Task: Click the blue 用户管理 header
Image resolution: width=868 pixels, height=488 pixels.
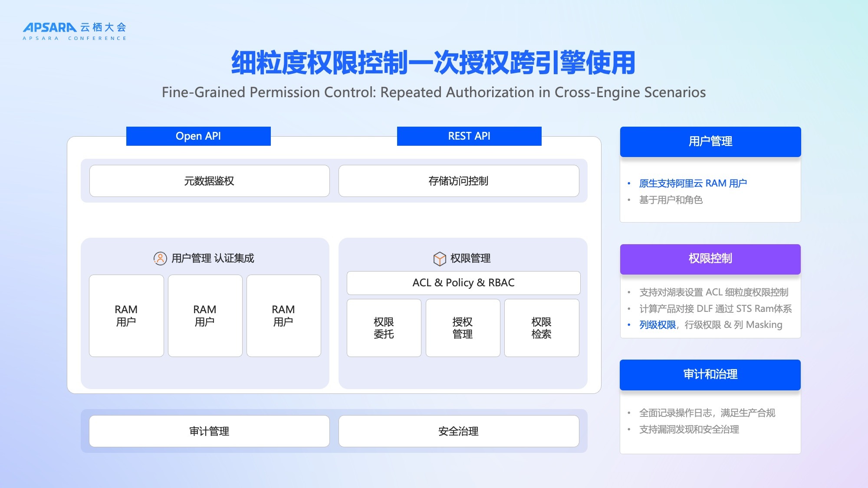Action: tap(710, 142)
